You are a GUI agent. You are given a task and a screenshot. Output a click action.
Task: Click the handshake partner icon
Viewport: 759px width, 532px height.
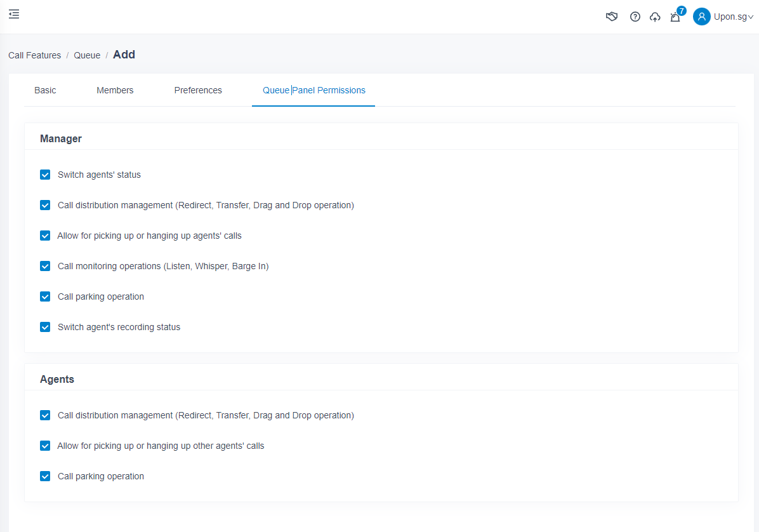pyautogui.click(x=612, y=17)
